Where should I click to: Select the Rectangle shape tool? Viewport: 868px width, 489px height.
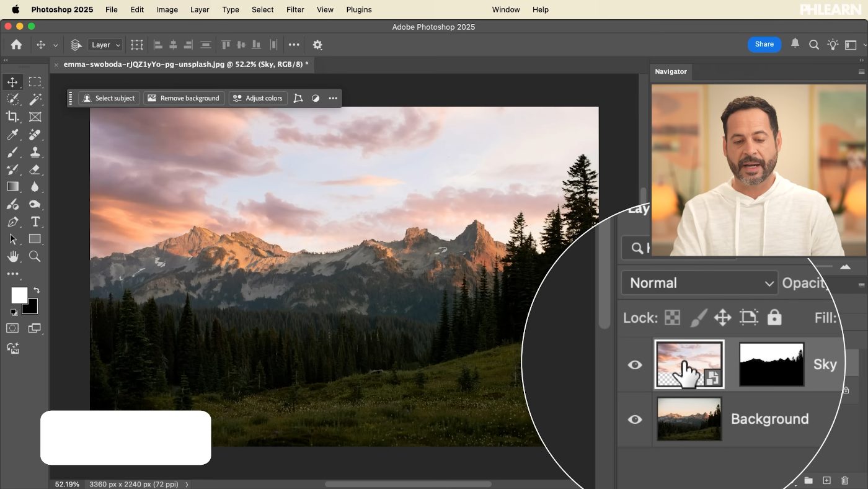pos(35,239)
